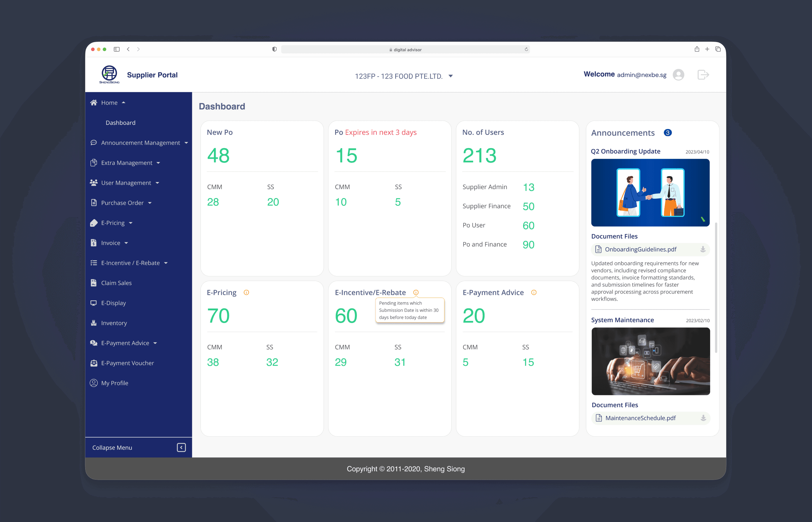Click the browser reload icon

click(526, 50)
